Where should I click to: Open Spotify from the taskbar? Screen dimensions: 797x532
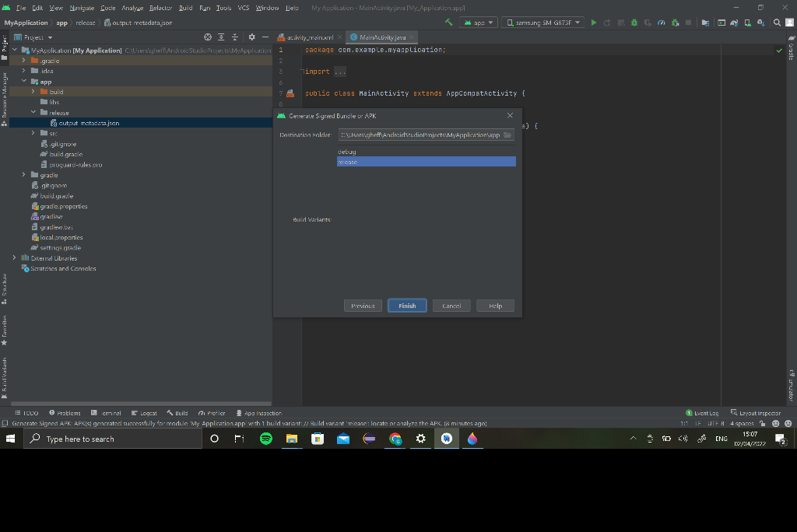(266, 439)
